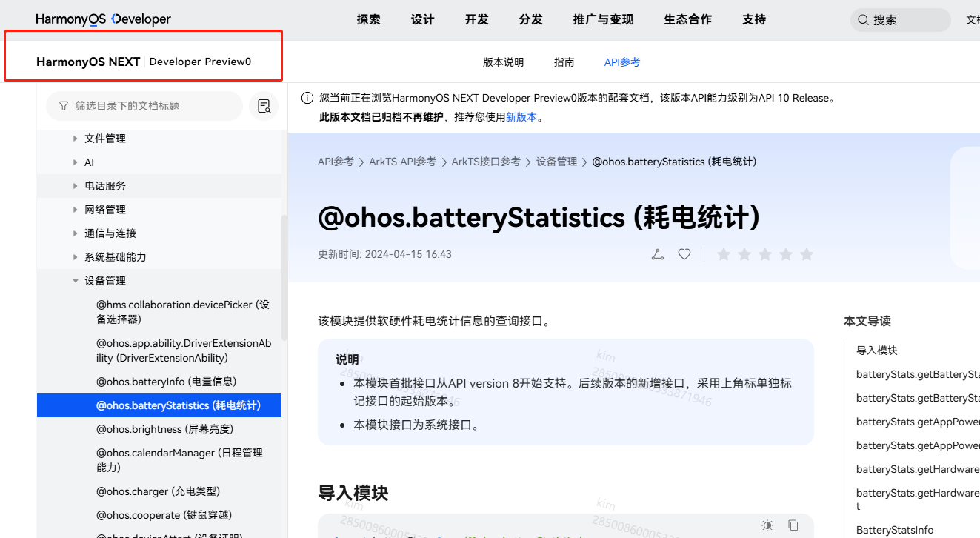Expand the 电话服务 tree node
The height and width of the screenshot is (538, 980).
pyautogui.click(x=76, y=186)
